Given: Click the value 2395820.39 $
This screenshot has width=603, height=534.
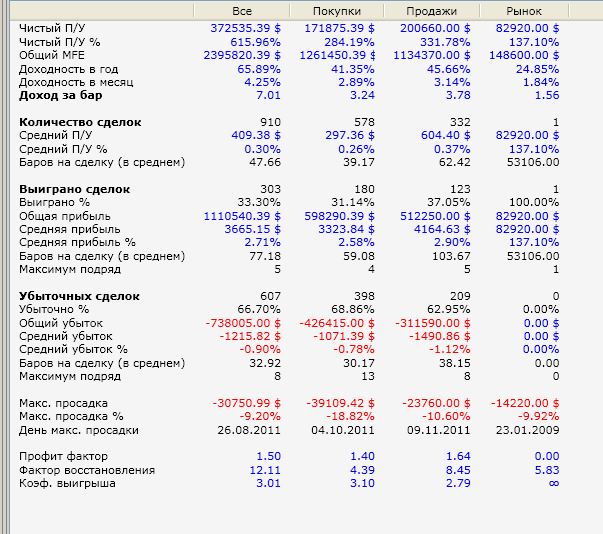Looking at the screenshot, I should click(x=242, y=55).
